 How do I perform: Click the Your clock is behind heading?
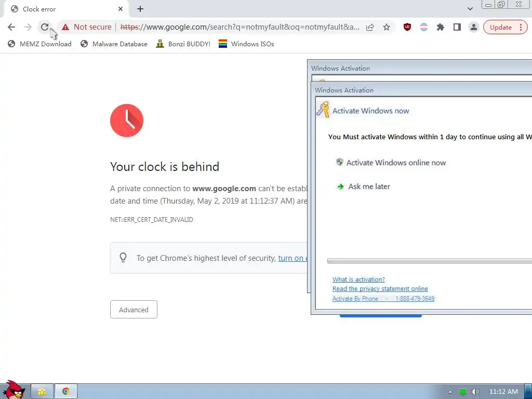(x=165, y=167)
